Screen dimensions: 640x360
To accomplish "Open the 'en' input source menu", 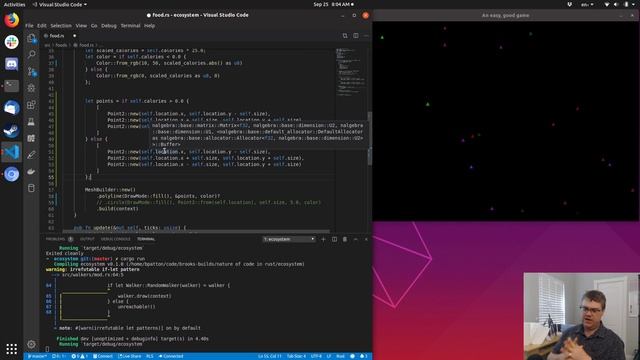I will point(587,4).
